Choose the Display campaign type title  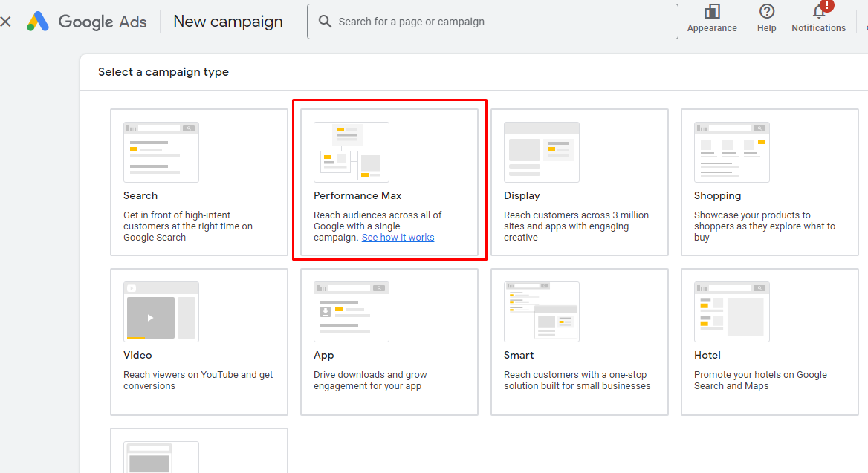522,195
